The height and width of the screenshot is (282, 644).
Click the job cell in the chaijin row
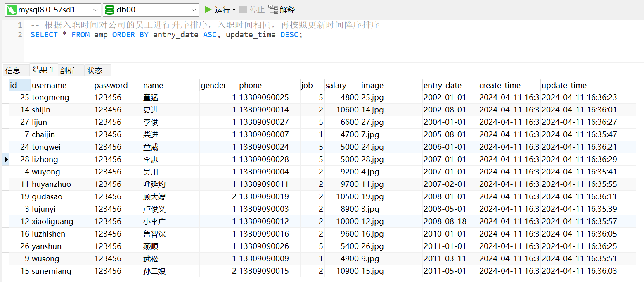tap(313, 135)
